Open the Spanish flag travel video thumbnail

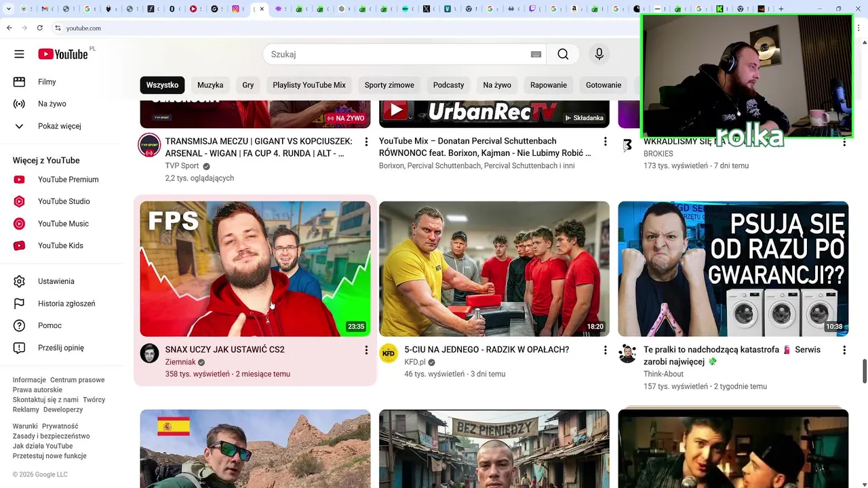(x=255, y=449)
